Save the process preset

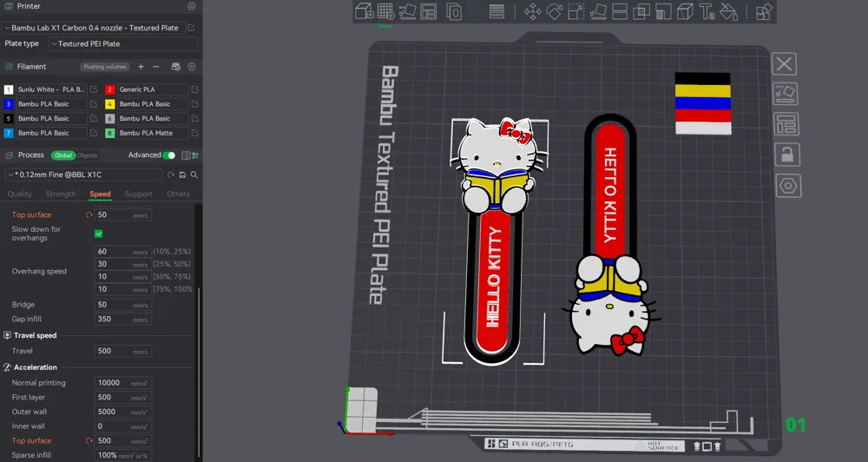tap(182, 175)
